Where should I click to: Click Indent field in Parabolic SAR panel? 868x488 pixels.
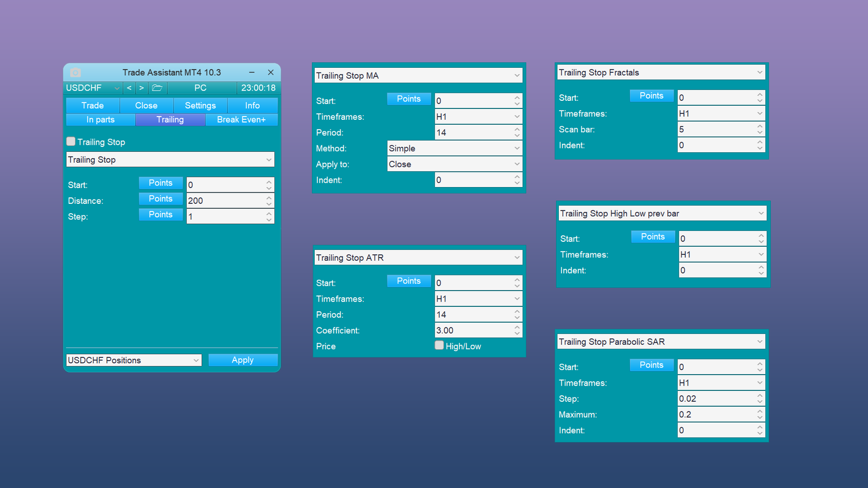(722, 430)
